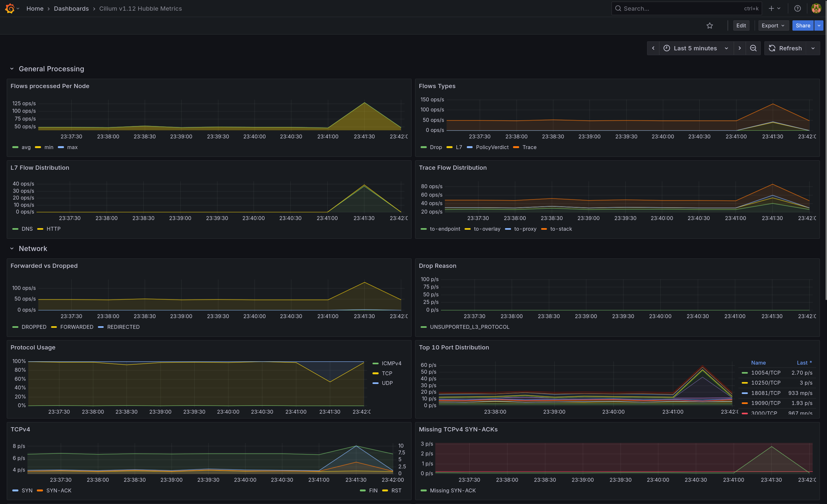Toggle the DROPPED series in legend
The height and width of the screenshot is (504, 827).
[34, 327]
